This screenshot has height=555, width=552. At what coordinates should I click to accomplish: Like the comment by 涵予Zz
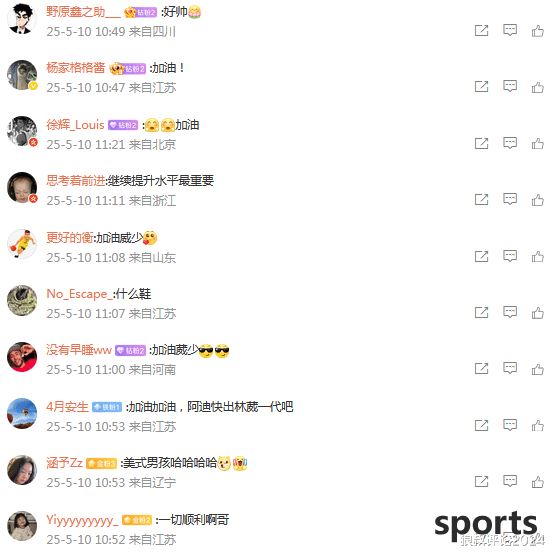[x=537, y=482]
